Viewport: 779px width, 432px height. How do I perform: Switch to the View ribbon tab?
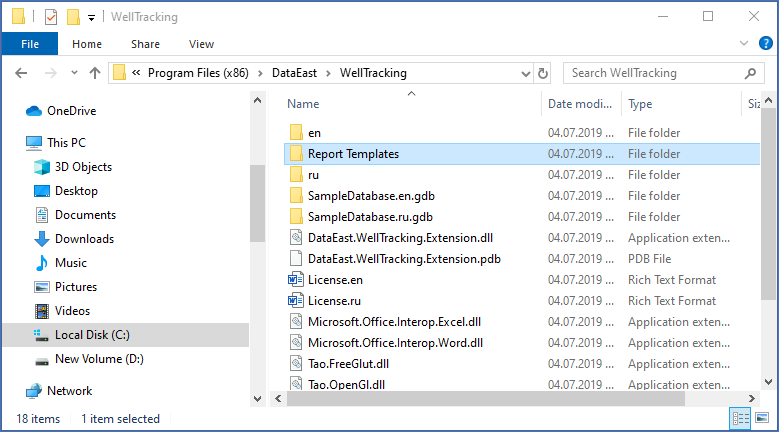coord(201,44)
